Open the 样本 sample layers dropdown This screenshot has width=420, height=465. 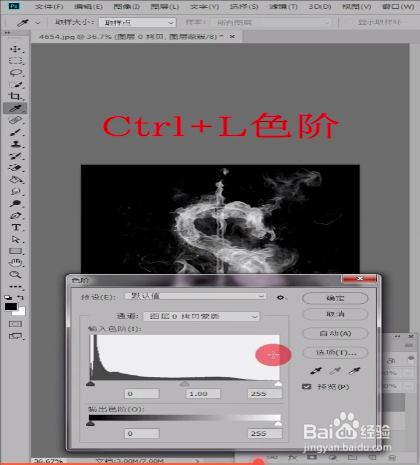pyautogui.click(x=271, y=23)
